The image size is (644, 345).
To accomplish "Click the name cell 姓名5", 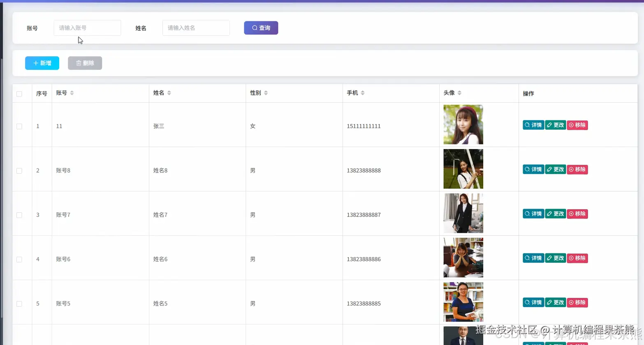I will (160, 304).
